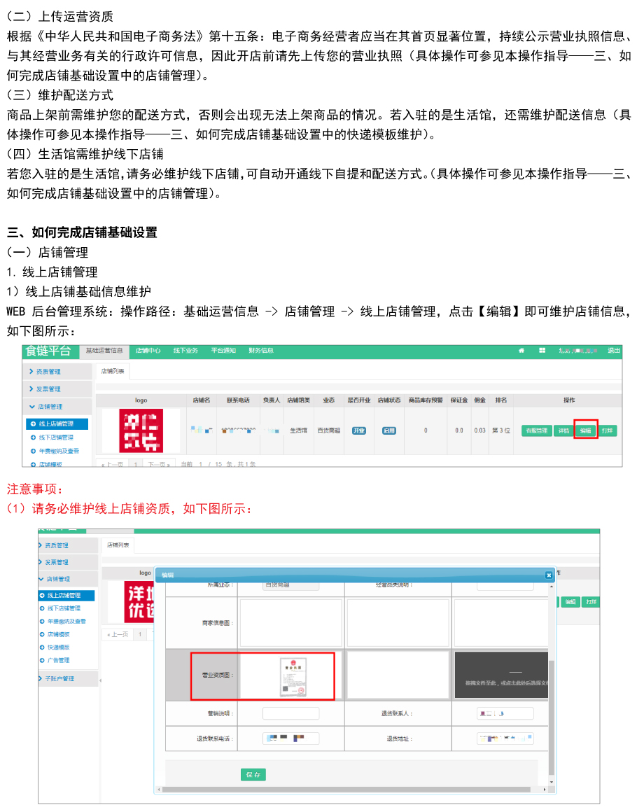Close the 编辑 dialog with the X icon
644x812 pixels.
pos(549,575)
